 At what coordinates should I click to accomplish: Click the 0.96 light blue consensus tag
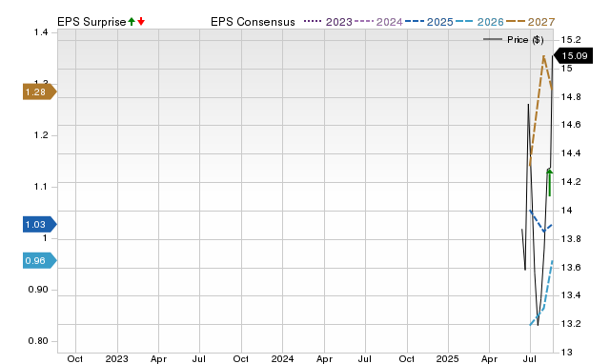click(x=40, y=260)
